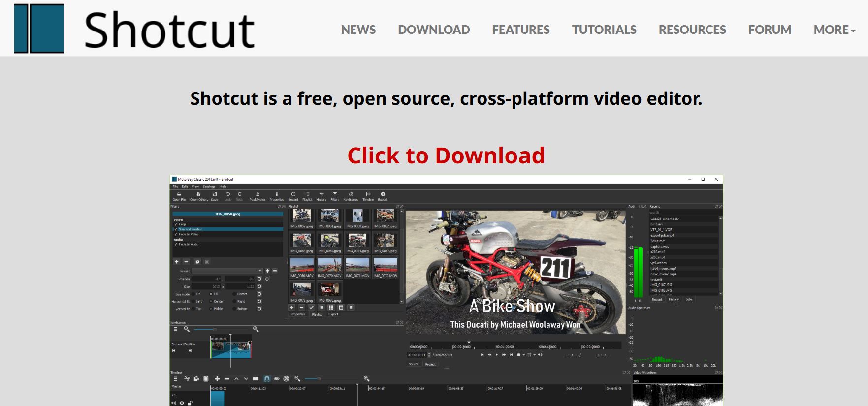Click the Open Other toolbar icon
868x406 pixels.
(199, 196)
